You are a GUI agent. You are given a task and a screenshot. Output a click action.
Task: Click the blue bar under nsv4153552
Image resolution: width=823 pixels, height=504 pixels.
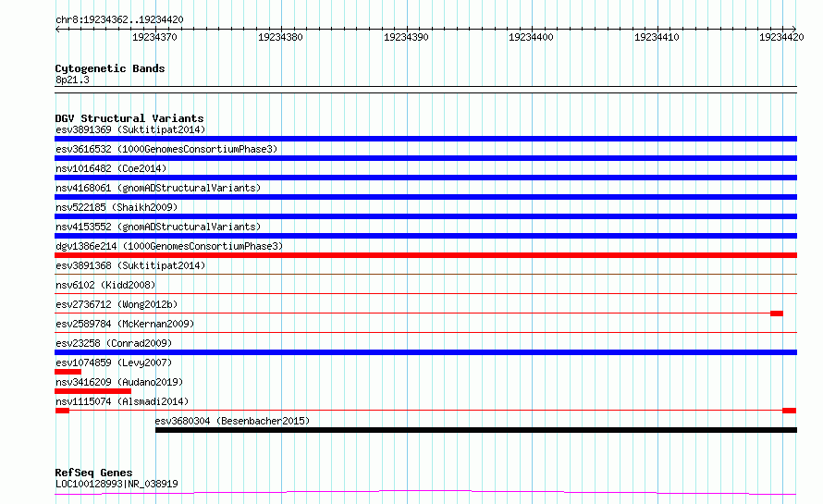tap(425, 236)
